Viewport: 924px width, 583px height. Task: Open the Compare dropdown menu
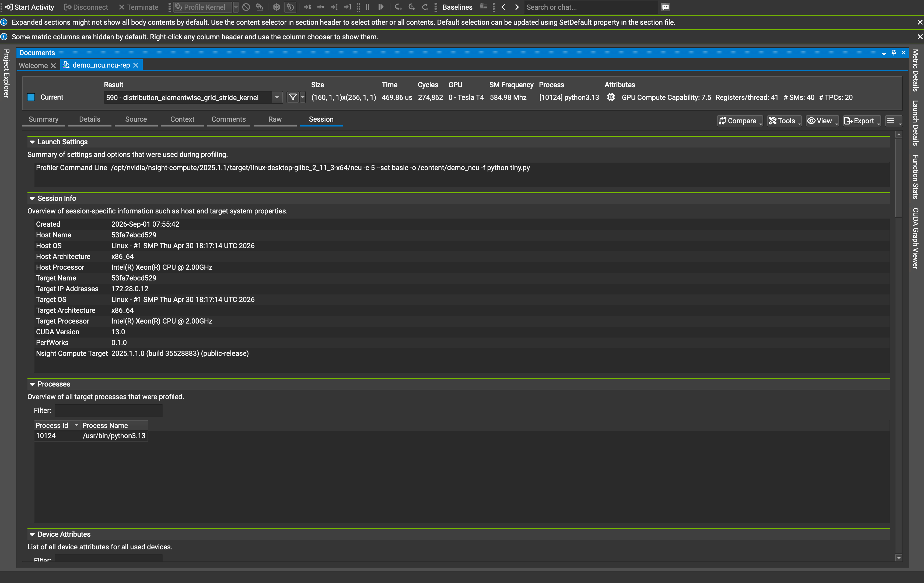click(x=740, y=121)
